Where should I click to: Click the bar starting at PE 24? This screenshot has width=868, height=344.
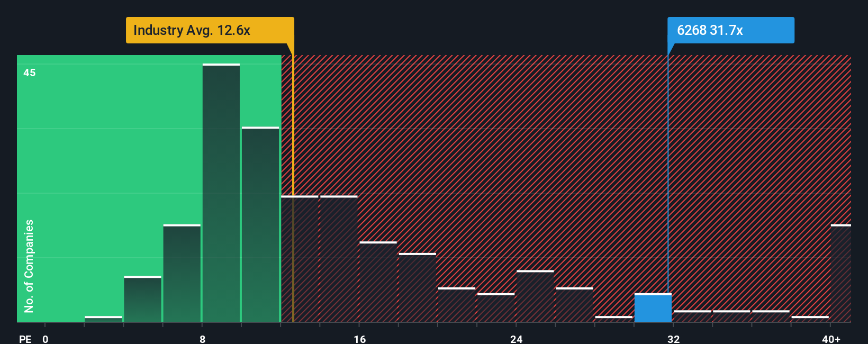point(535,296)
